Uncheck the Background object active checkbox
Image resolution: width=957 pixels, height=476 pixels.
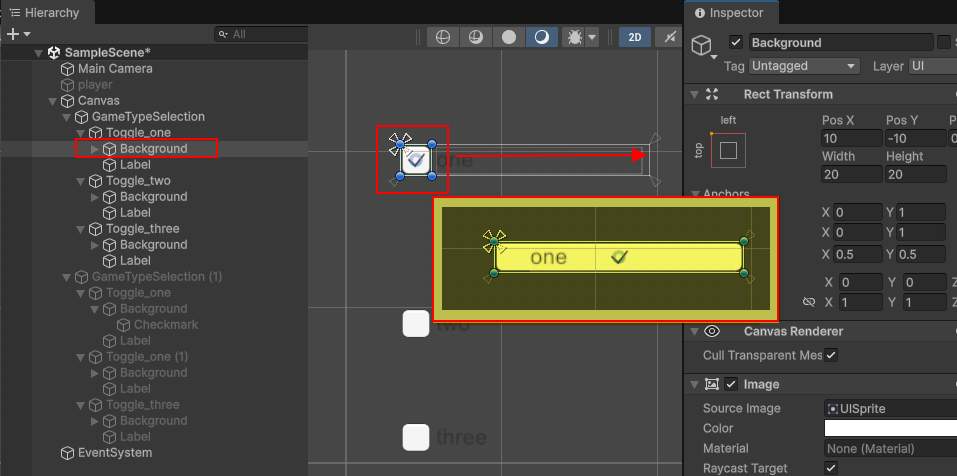pyautogui.click(x=737, y=43)
